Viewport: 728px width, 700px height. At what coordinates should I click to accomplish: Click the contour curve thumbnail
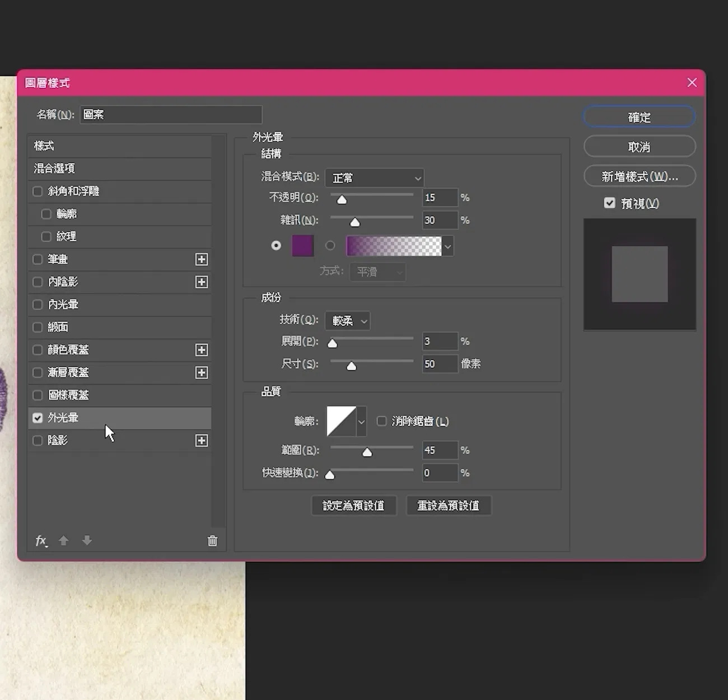(342, 421)
